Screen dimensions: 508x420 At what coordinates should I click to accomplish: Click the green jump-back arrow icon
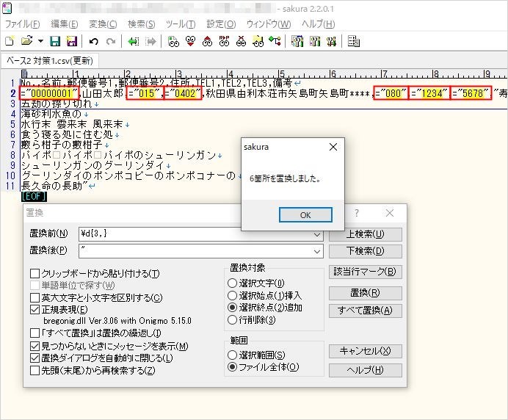[x=133, y=41]
